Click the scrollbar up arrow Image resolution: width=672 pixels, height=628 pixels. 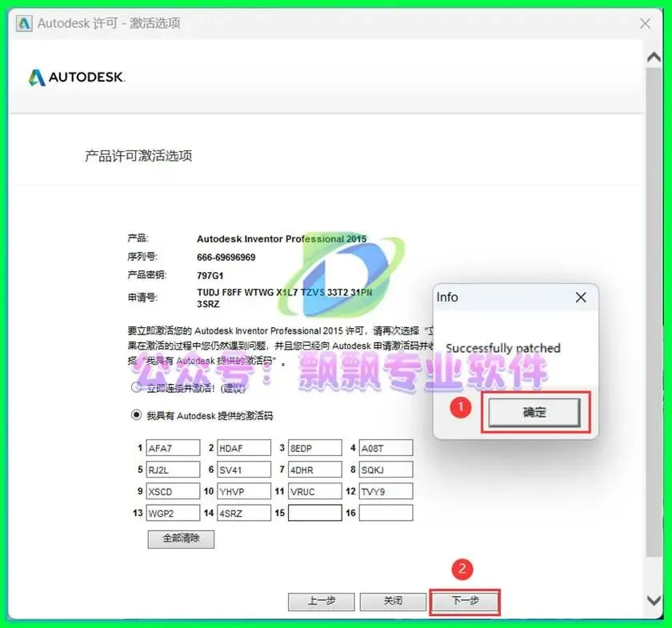(654, 57)
